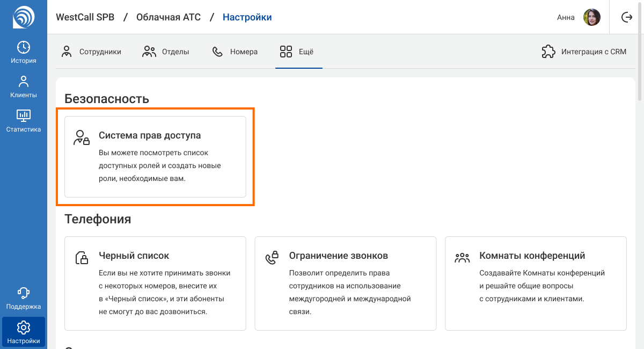Image resolution: width=644 pixels, height=349 pixels.
Task: Click the WestCall logo icon
Action: tap(23, 17)
